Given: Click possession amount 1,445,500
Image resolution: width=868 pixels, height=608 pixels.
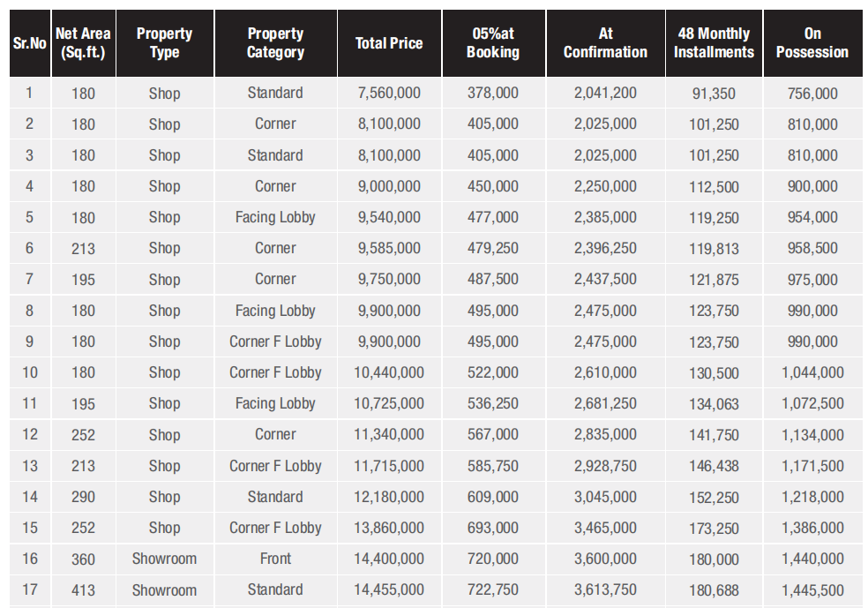Looking at the screenshot, I should point(812,590).
